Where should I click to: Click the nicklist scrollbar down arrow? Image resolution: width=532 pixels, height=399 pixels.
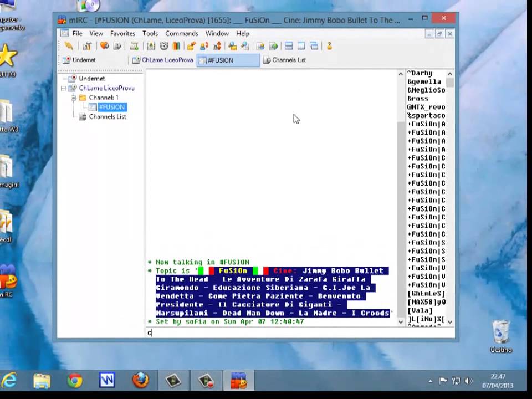click(x=450, y=321)
